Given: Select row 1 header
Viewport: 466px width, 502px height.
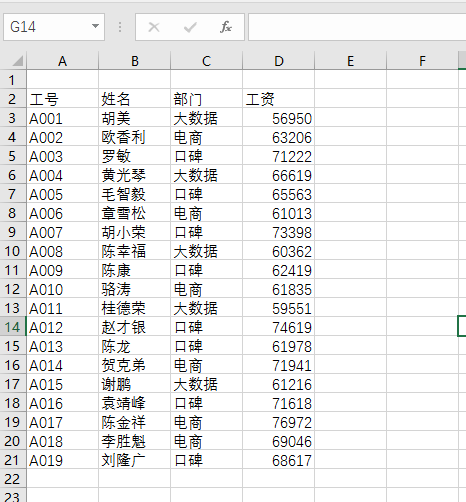Looking at the screenshot, I should (x=13, y=79).
